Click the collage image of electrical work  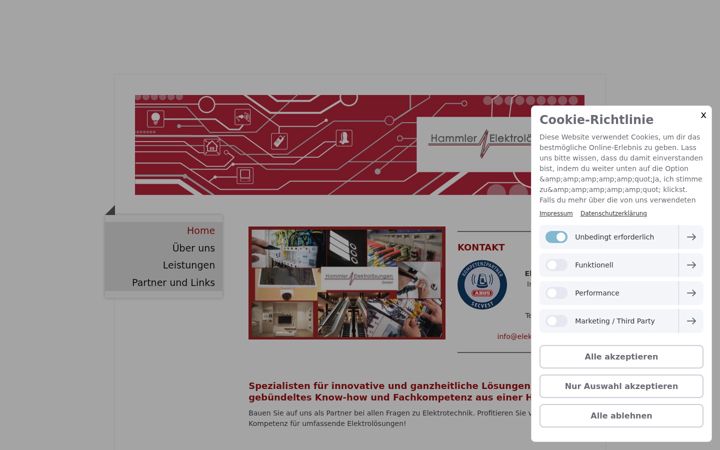pos(347,283)
